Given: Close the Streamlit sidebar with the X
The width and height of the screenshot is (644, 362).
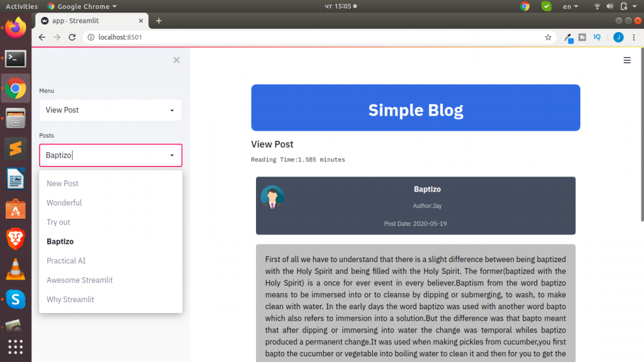Looking at the screenshot, I should 176,60.
